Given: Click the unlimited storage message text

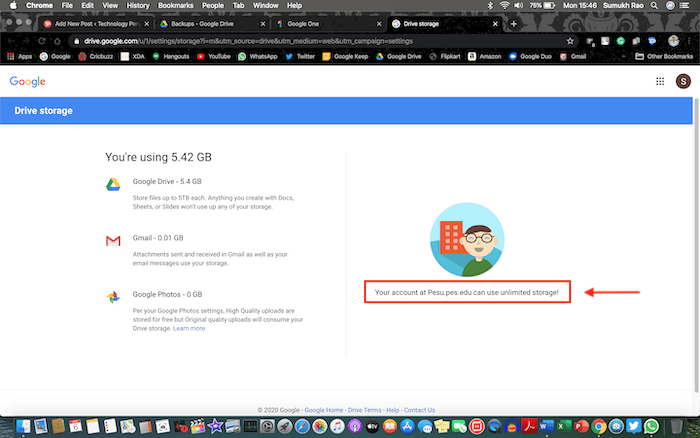Looking at the screenshot, I should point(467,292).
